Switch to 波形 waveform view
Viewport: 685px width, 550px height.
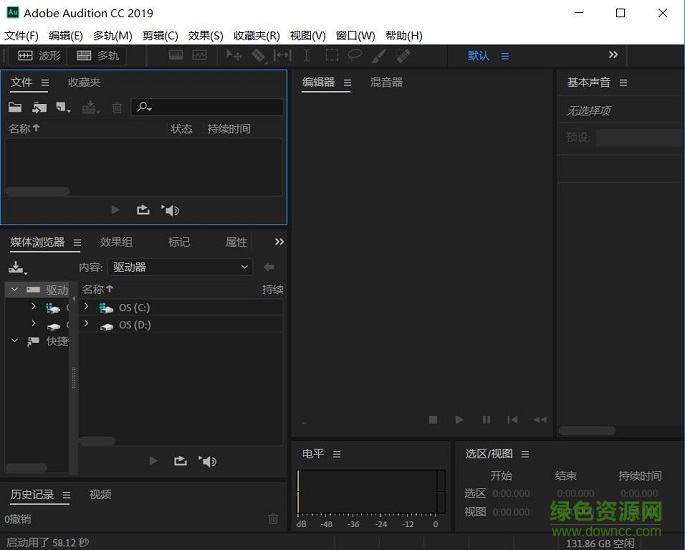38,56
